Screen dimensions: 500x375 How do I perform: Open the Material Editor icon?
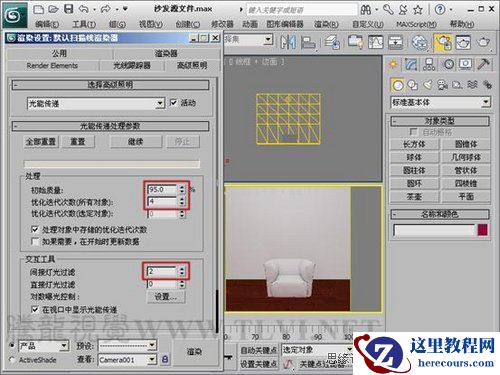click(420, 42)
